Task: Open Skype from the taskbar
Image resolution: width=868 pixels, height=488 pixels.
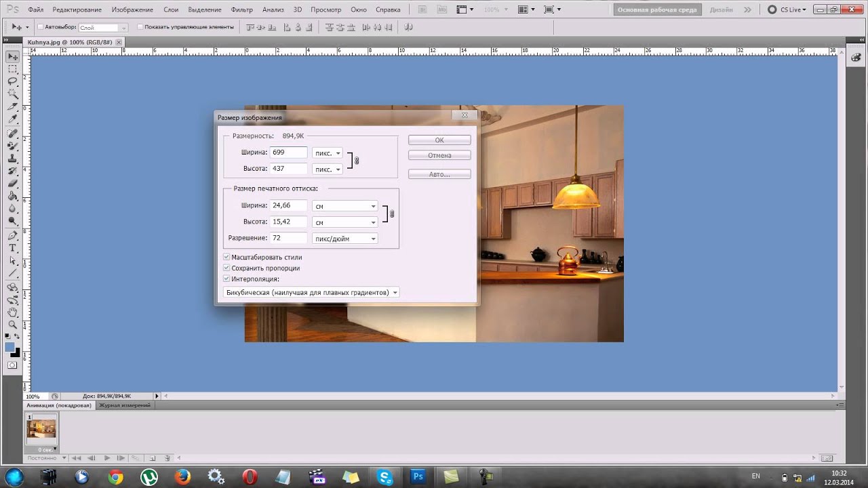Action: tap(384, 476)
